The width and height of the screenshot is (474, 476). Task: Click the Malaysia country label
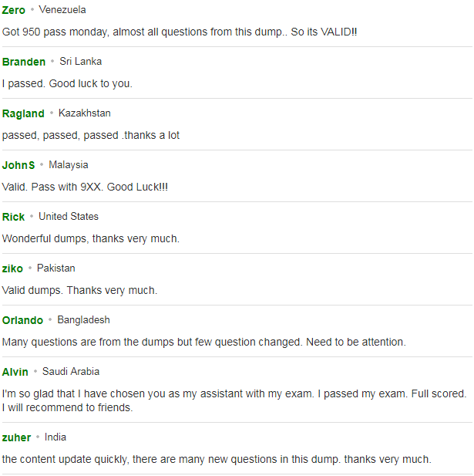coord(69,165)
